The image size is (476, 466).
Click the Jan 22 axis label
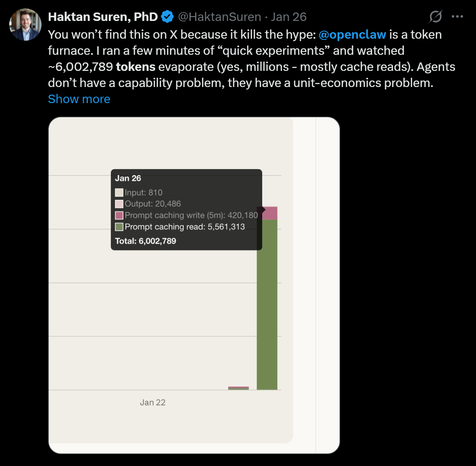tap(152, 402)
